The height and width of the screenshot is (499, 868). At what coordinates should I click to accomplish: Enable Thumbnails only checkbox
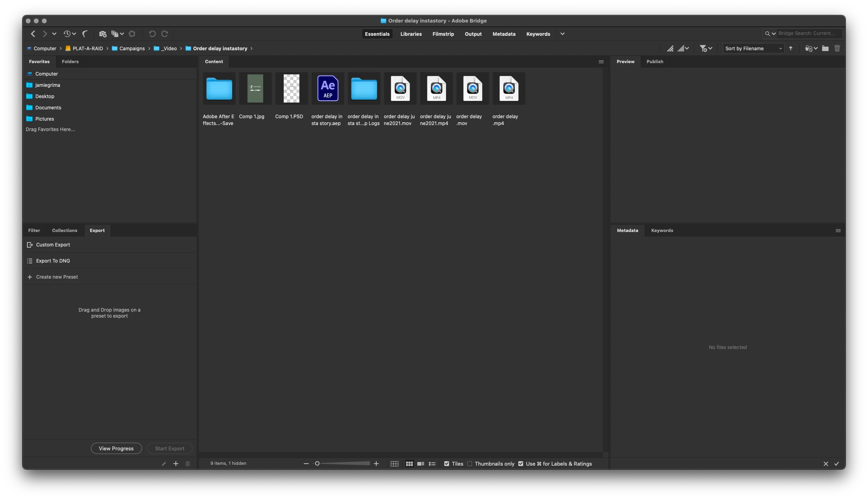pos(470,464)
